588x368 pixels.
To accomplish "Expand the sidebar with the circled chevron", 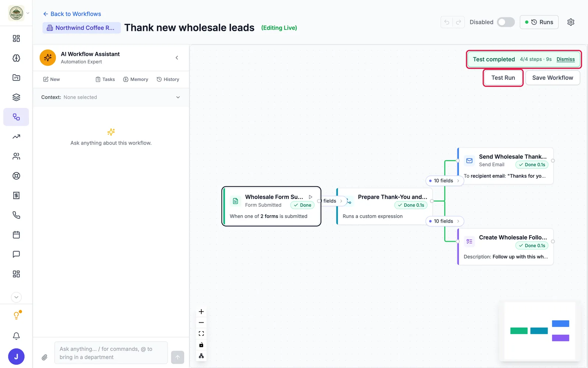I will [x=16, y=297].
